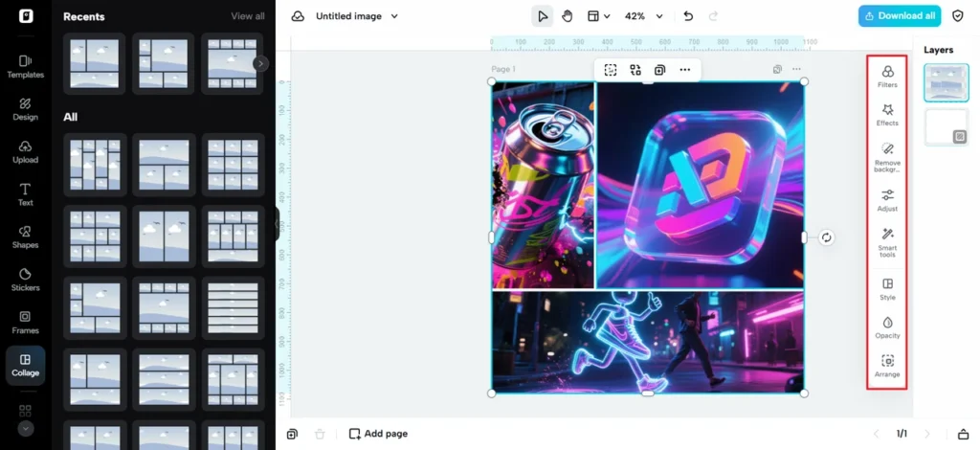Click the bottom-left duplicate page icon
Viewport: 980px width, 450px height.
tap(292, 434)
